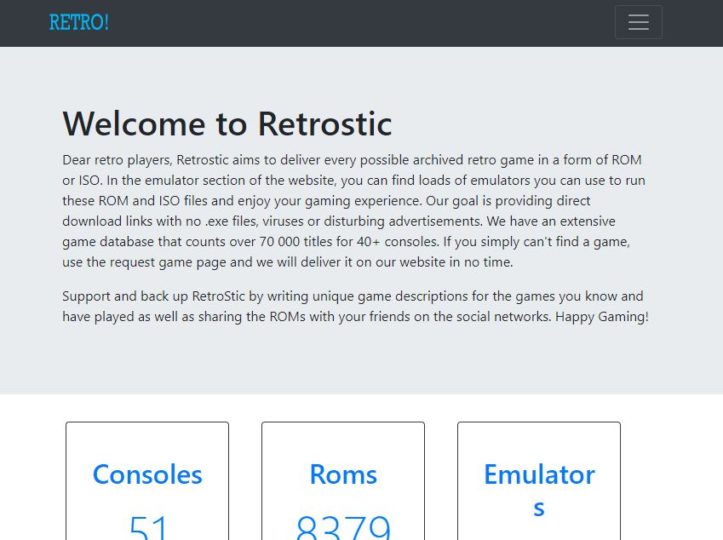Click the Consoles card title
Viewport: 723px width, 540px height.
(147, 474)
